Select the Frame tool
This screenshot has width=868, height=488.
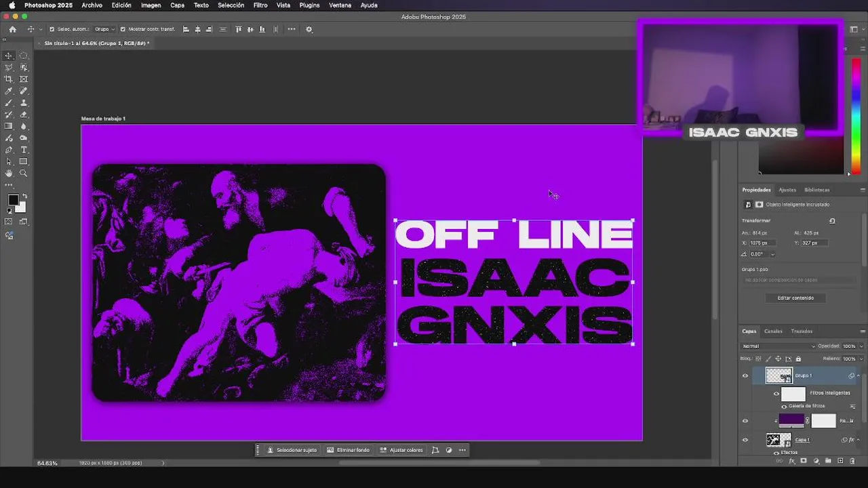coord(24,79)
